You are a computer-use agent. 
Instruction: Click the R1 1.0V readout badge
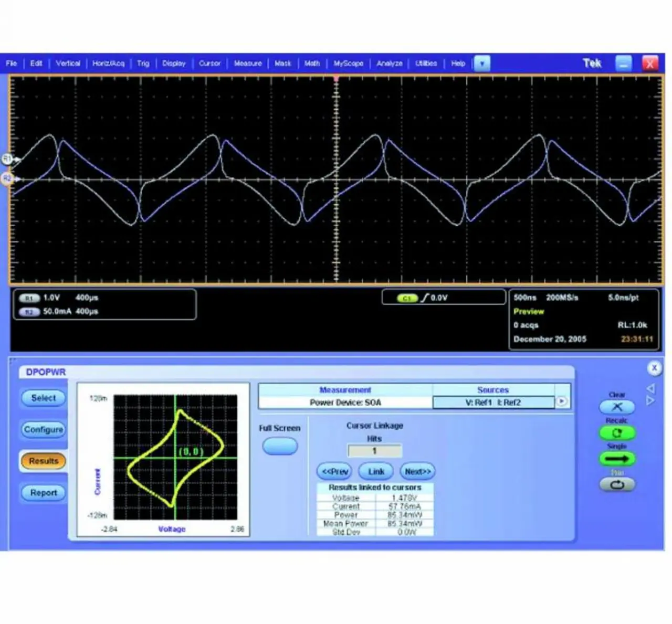click(x=29, y=298)
